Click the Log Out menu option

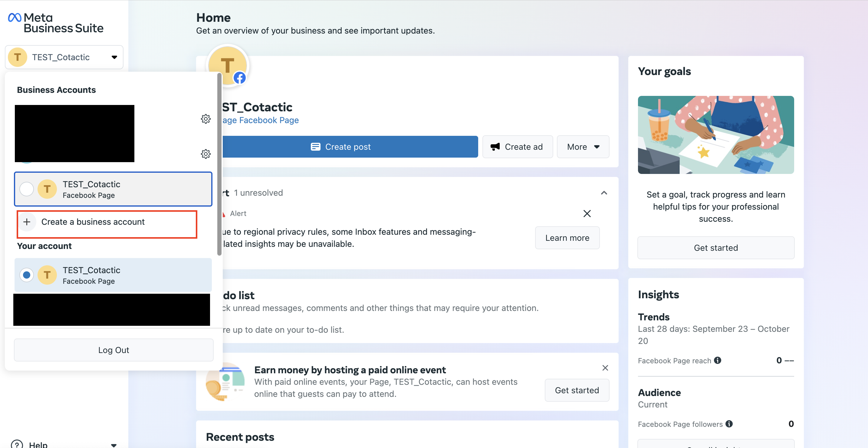pyautogui.click(x=113, y=350)
